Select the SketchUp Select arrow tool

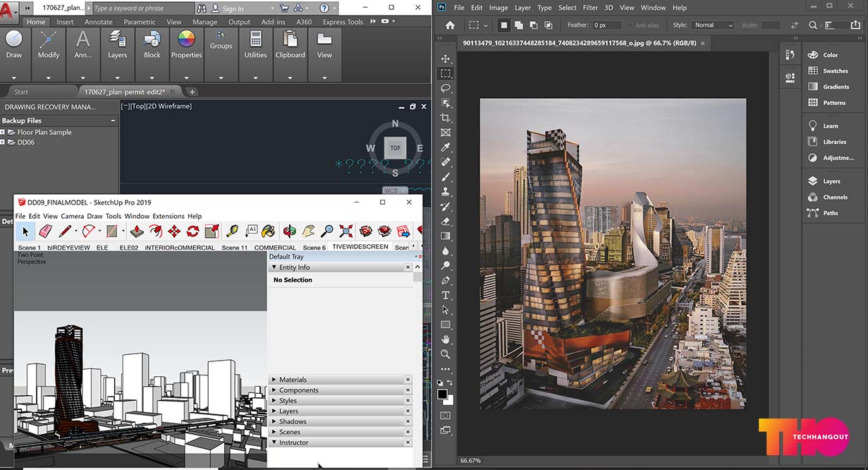pyautogui.click(x=25, y=231)
